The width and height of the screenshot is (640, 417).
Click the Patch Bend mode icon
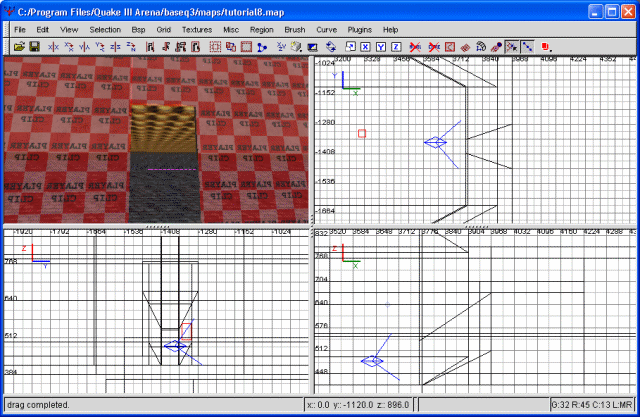[481, 47]
